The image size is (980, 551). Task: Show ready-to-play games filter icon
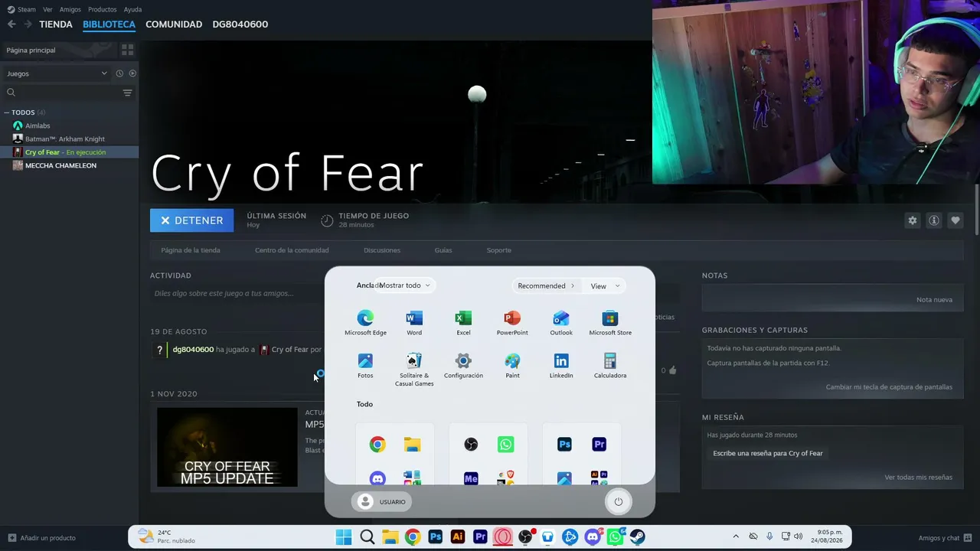coord(132,73)
